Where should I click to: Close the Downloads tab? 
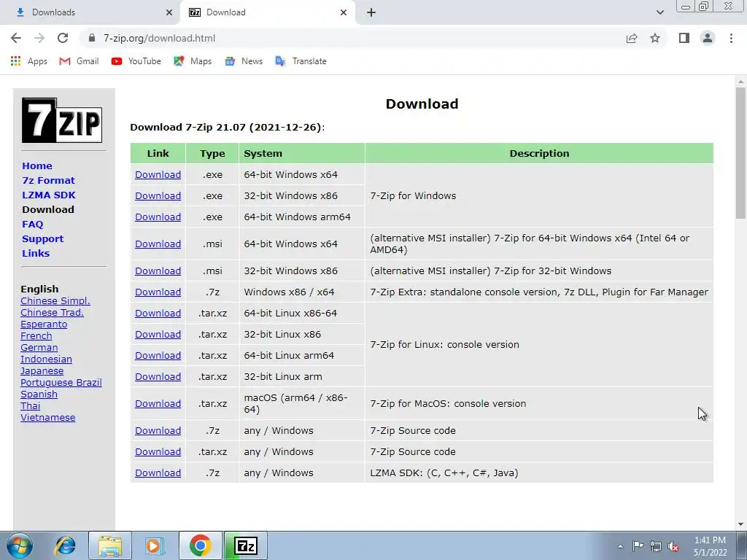(x=169, y=12)
